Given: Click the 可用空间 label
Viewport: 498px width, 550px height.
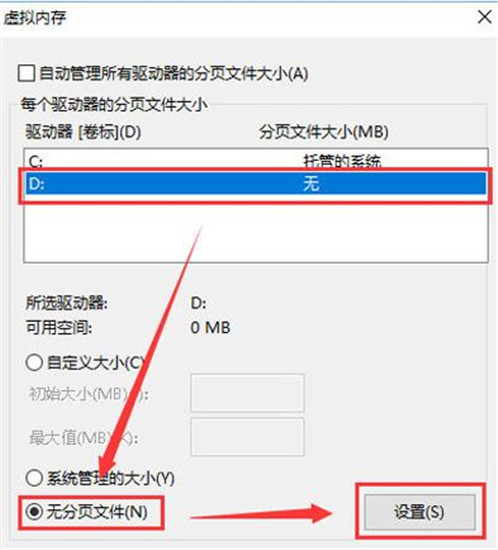Looking at the screenshot, I should tap(59, 328).
